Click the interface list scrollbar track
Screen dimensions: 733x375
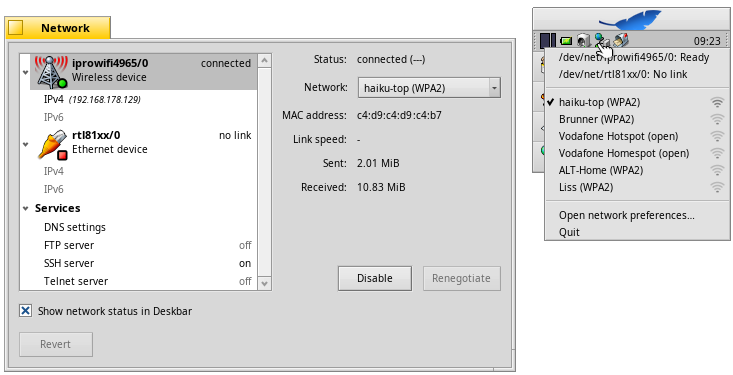pos(265,172)
